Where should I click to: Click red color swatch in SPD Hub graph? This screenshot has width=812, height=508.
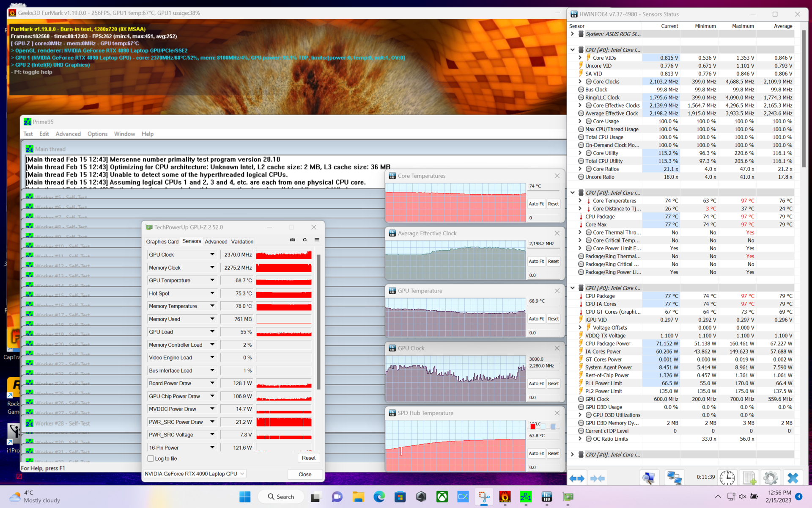[x=533, y=427]
